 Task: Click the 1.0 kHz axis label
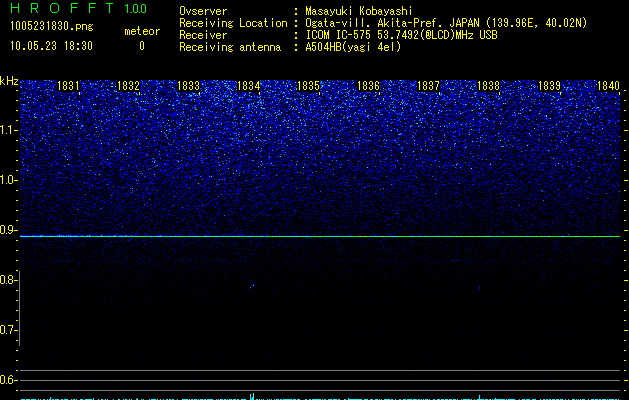coord(8,180)
